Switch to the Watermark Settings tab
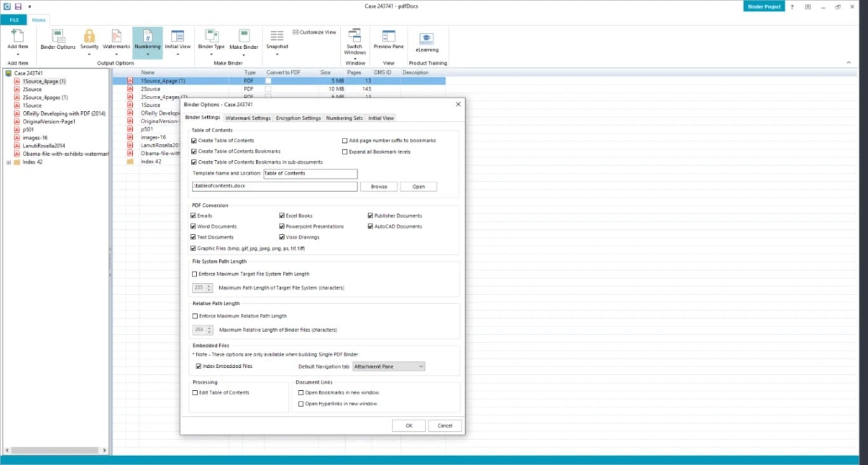 click(x=248, y=118)
